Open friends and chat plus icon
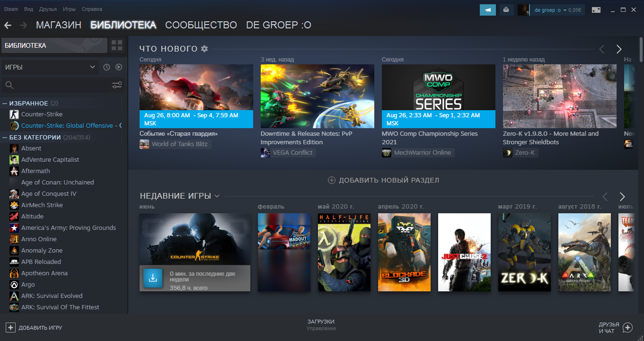Viewport: 644px width, 341px height. click(627, 327)
